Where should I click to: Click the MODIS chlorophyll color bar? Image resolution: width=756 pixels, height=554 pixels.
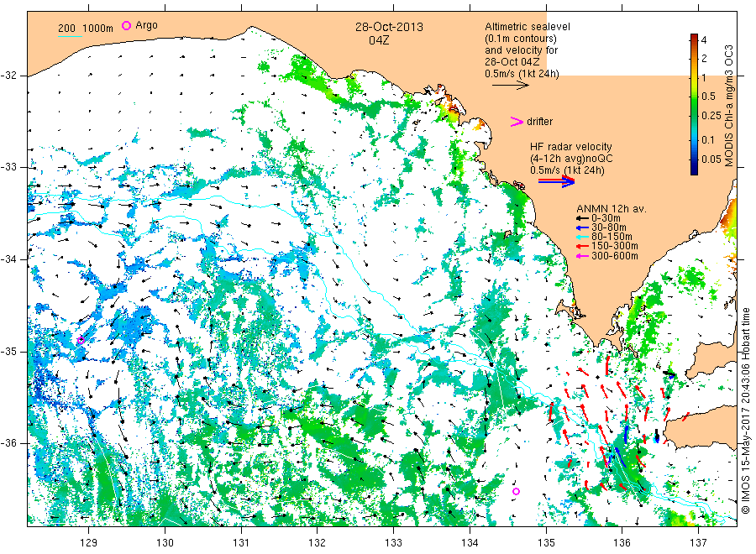[694, 104]
